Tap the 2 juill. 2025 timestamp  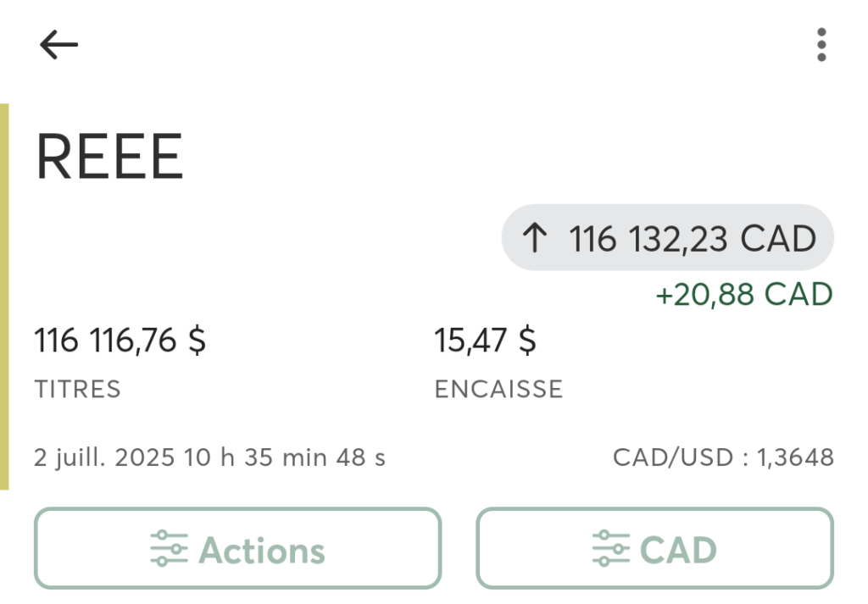pyautogui.click(x=209, y=458)
